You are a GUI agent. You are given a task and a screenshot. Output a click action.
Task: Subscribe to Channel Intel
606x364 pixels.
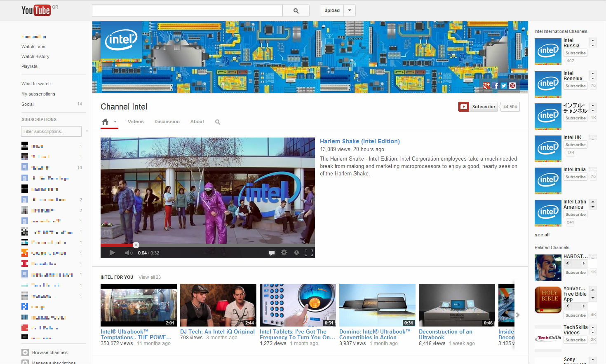pos(478,107)
